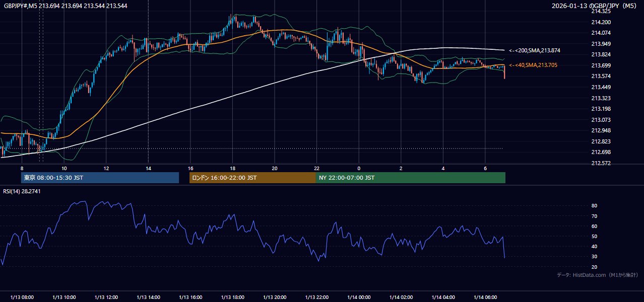Click hour label 16 under price chart

(x=190, y=168)
